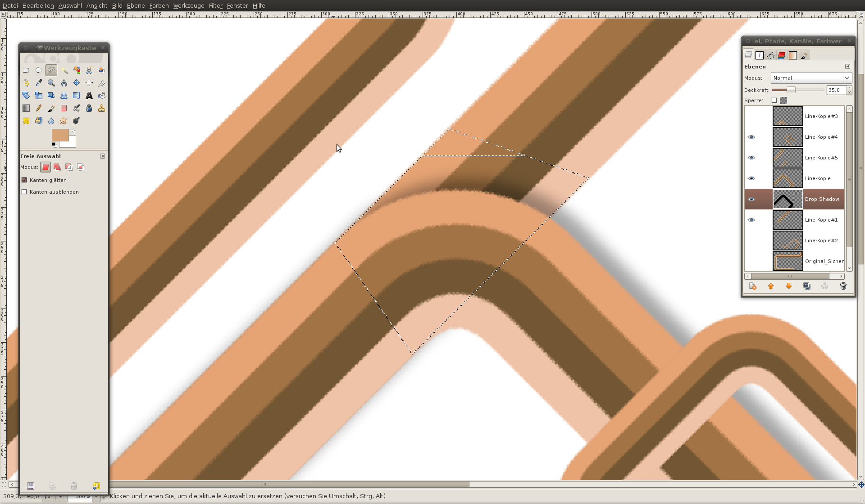Select the Scale tool
Viewport: 865px width, 504px height.
coord(39,95)
